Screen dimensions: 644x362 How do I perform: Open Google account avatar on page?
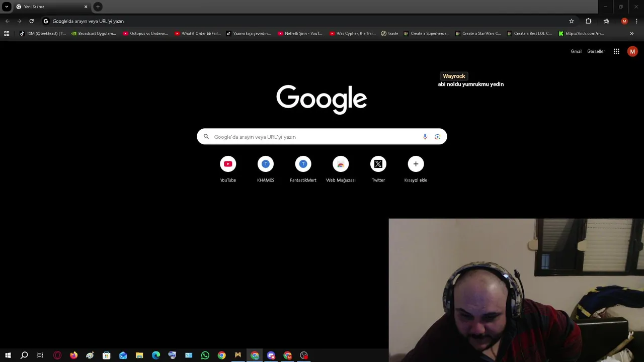(x=632, y=51)
